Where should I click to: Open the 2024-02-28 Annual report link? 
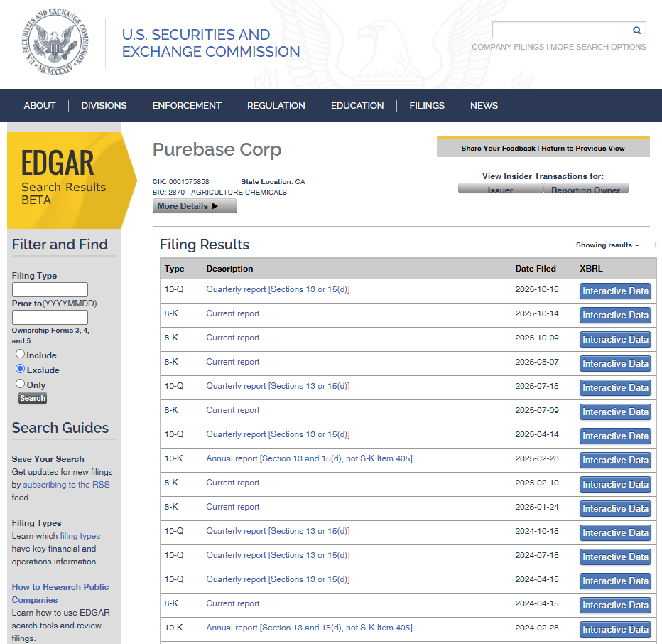tap(309, 628)
